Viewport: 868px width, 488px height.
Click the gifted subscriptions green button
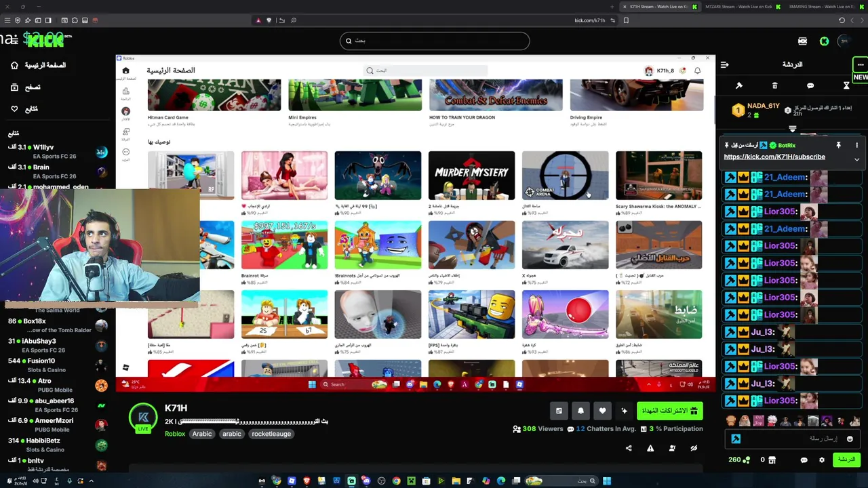coord(669,411)
